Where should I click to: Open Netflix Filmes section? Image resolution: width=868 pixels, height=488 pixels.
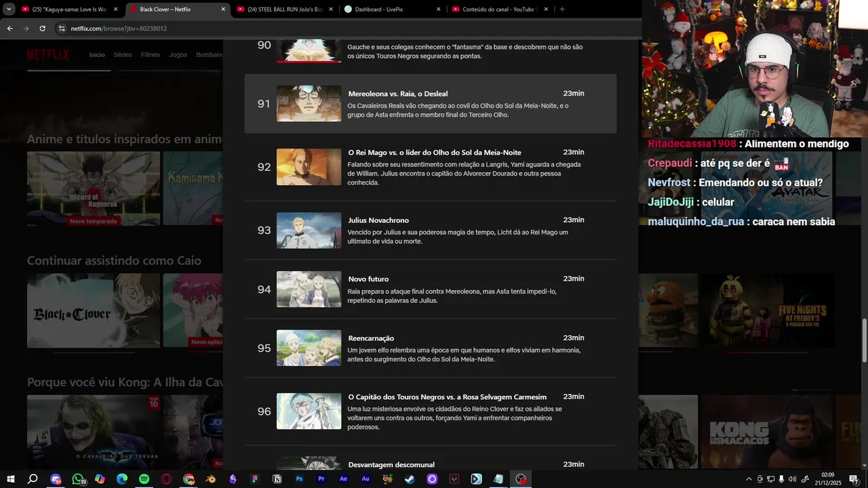151,55
